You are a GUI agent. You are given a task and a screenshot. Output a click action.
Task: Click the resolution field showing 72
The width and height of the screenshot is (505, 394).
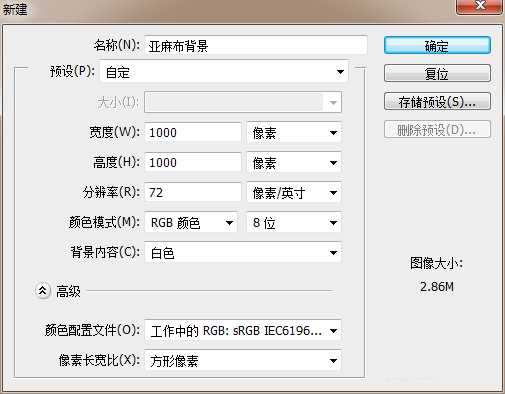point(193,192)
